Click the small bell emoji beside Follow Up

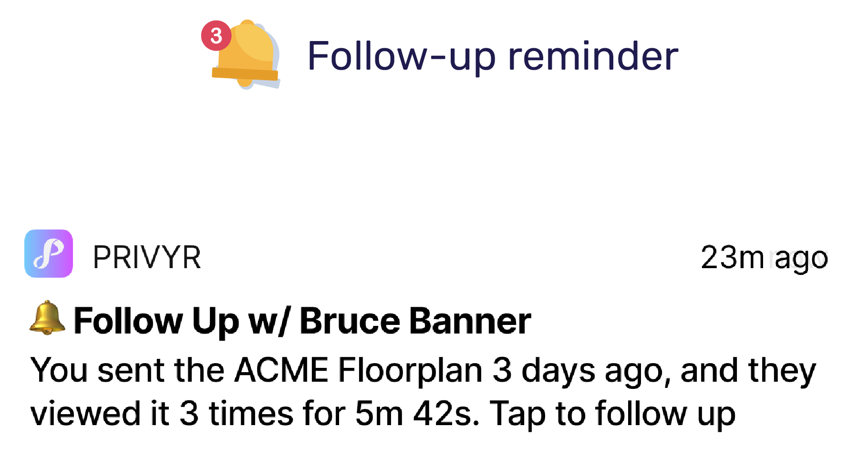[47, 318]
